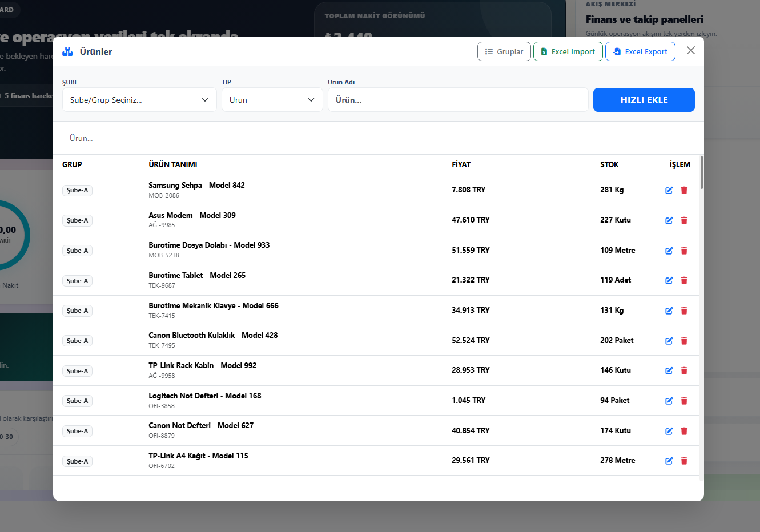Screen dimensions: 760x532
Task: Edit TP-Link A4 Kağıt Model 115
Action: click(x=669, y=461)
